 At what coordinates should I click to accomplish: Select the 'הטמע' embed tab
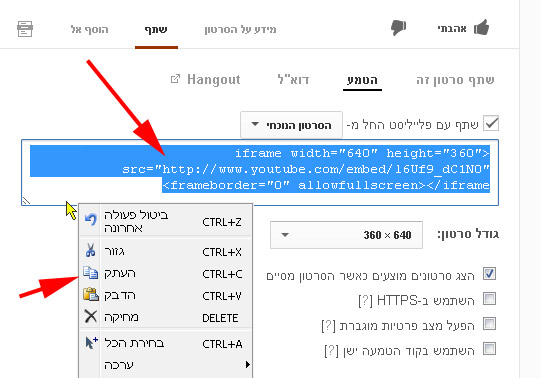point(362,80)
